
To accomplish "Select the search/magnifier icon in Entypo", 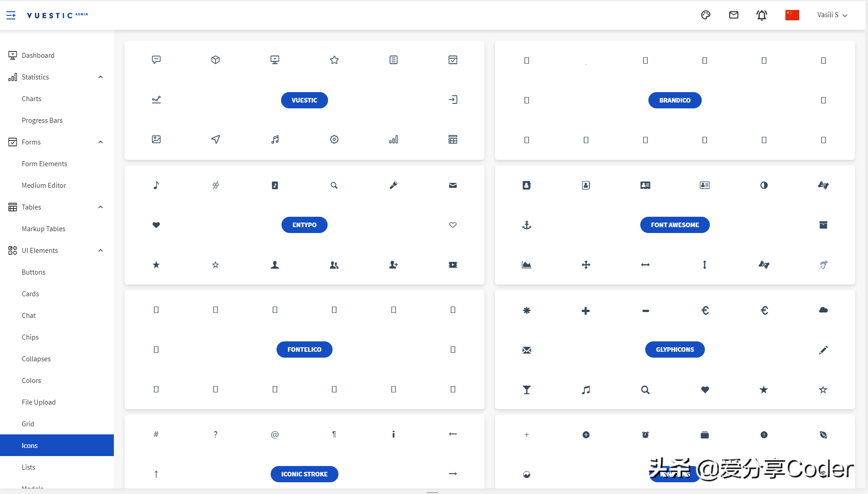I will click(334, 185).
